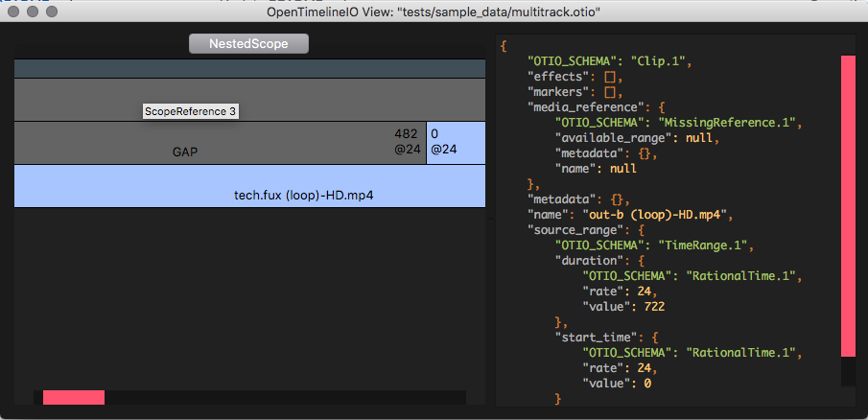Click the gray track containing ScopeReference 3
The image size is (868, 420).
pos(249,100)
